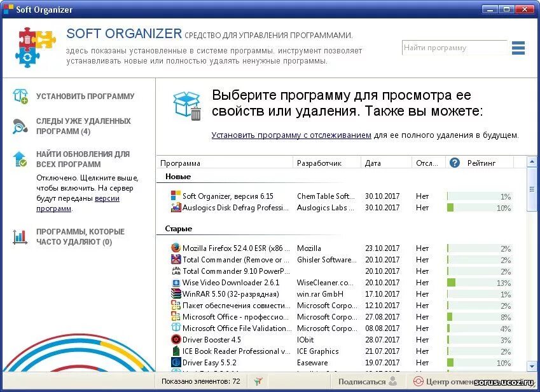Viewport: 540px width, 392px height.
Task: Open the hamburger menu icon
Action: pos(518,48)
